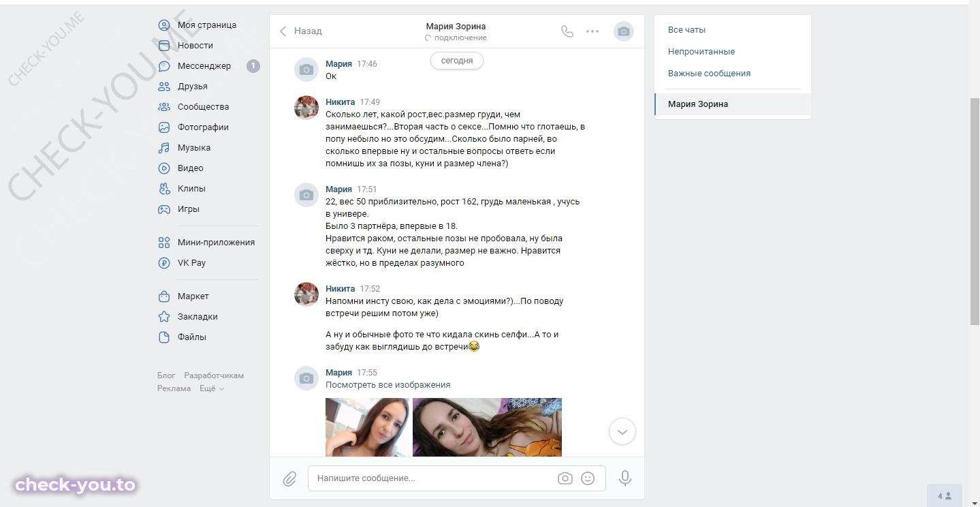Open the VK Pay ruble icon
Image resolution: width=980 pixels, height=507 pixels.
pyautogui.click(x=164, y=263)
